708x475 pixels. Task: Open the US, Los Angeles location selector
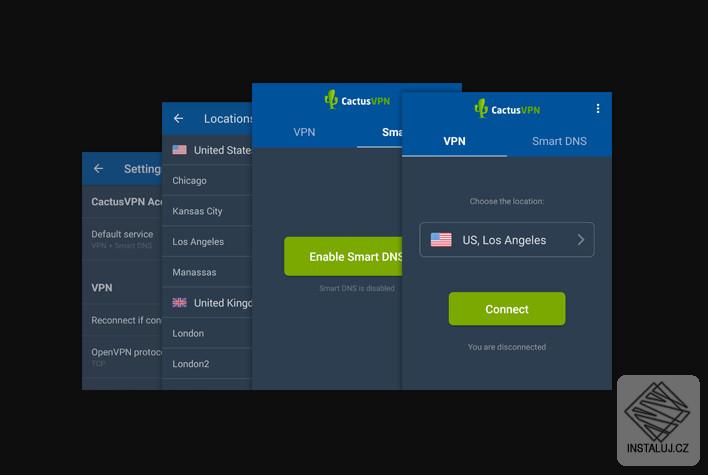pos(507,240)
